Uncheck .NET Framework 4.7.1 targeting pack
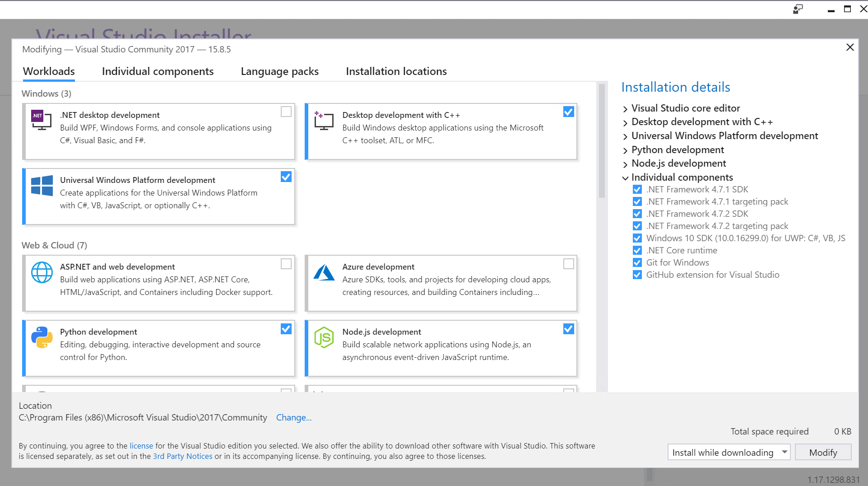 (637, 201)
